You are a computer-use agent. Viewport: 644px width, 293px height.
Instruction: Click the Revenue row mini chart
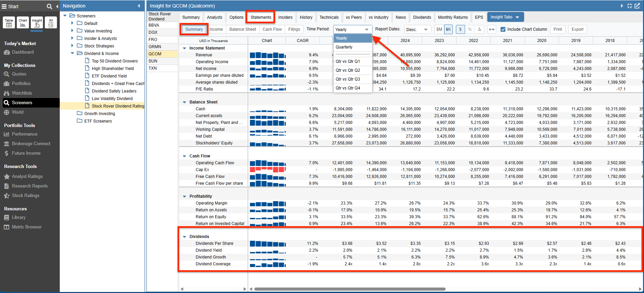[268, 55]
